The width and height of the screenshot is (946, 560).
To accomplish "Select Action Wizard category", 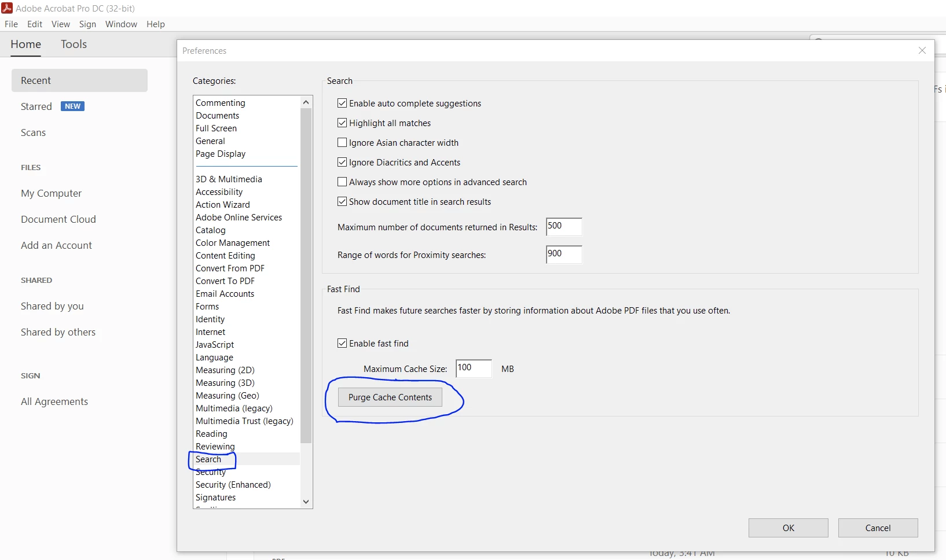I will [223, 205].
